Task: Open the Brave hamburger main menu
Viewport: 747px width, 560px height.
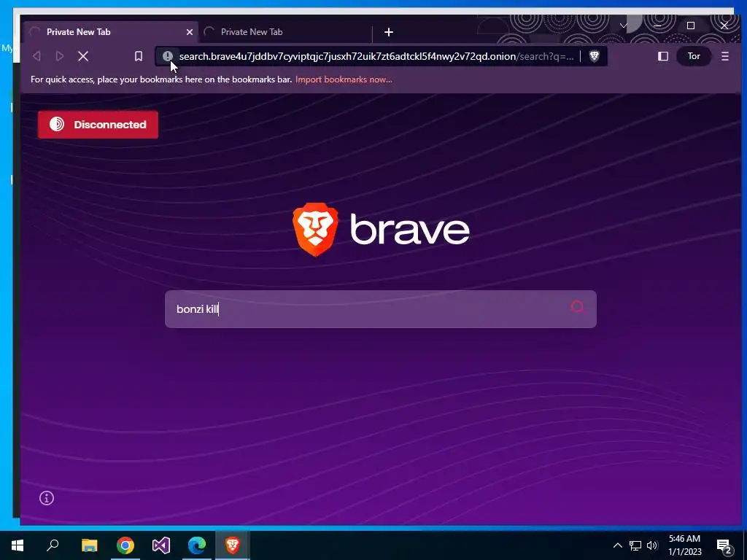Action: tap(724, 56)
